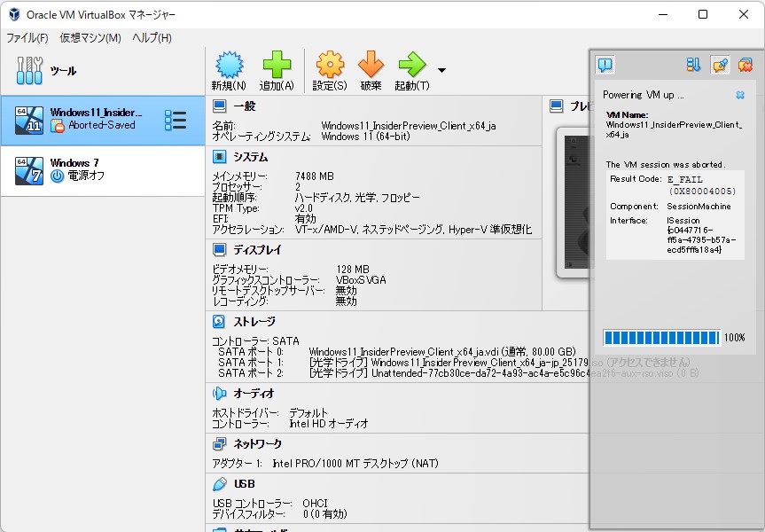Open the ファイル(F) menu
Image resolution: width=765 pixels, height=532 pixels.
pos(27,37)
